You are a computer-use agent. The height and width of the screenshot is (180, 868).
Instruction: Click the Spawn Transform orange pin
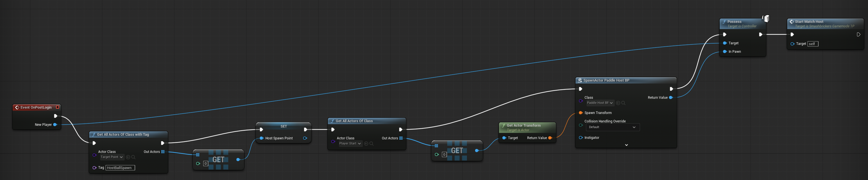point(581,113)
